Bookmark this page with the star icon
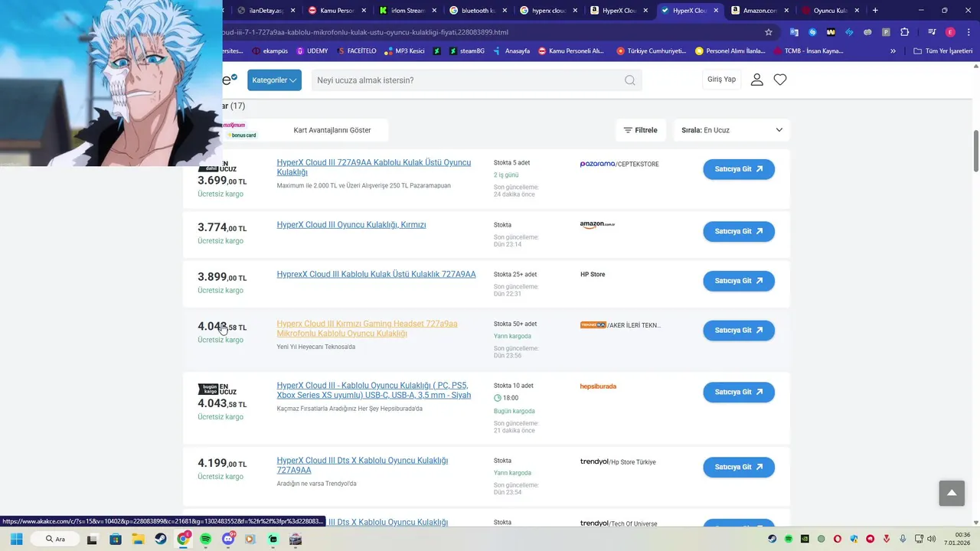 coord(769,32)
